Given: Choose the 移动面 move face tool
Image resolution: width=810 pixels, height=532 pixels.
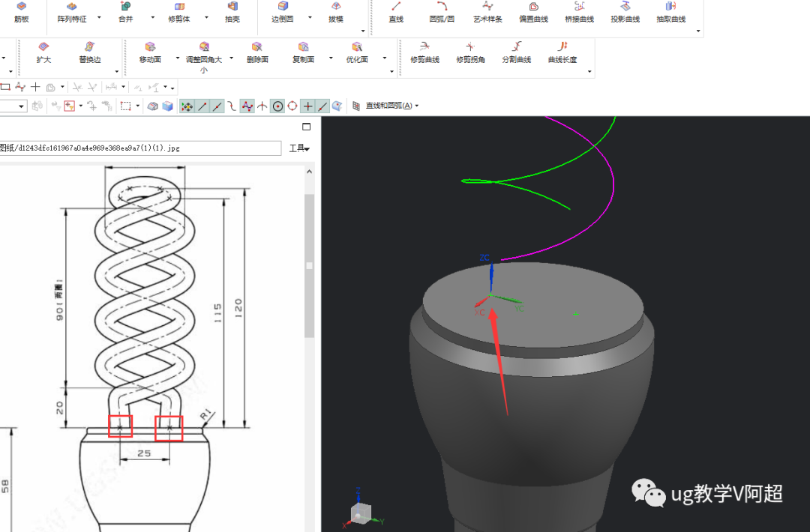Looking at the screenshot, I should pyautogui.click(x=150, y=53).
